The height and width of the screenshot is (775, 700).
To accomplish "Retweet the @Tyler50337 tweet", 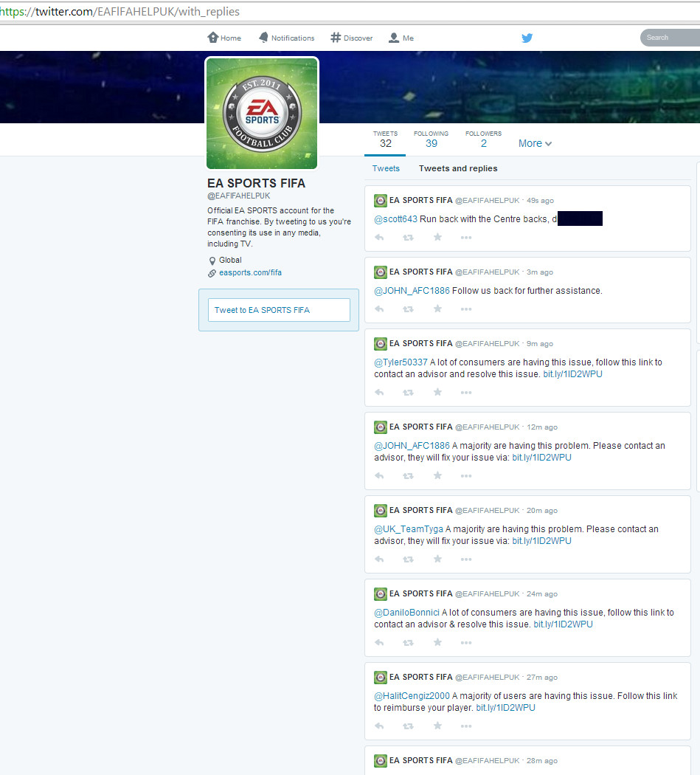I will (x=408, y=393).
